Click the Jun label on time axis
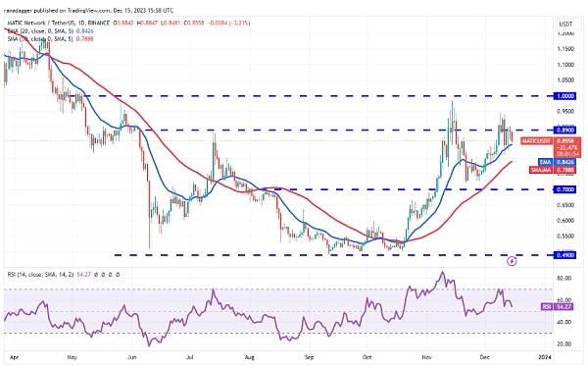Viewport: 588px width, 368px height. coord(131,357)
